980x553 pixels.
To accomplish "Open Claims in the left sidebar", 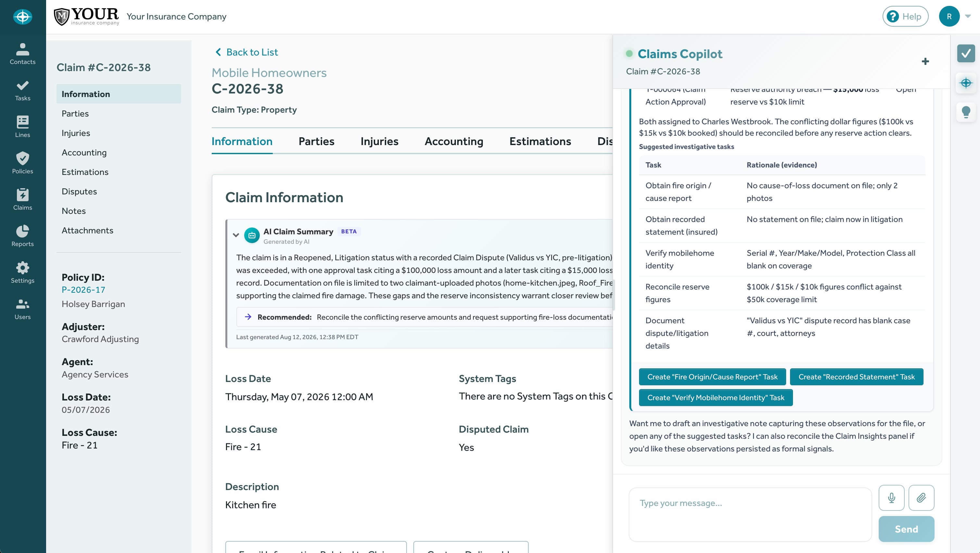I will (22, 199).
